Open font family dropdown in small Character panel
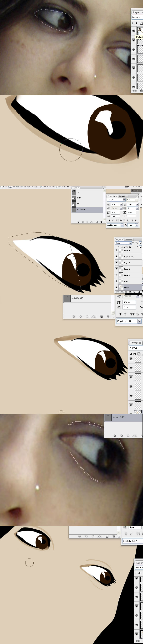The height and width of the screenshot is (644, 143). tap(124, 200)
